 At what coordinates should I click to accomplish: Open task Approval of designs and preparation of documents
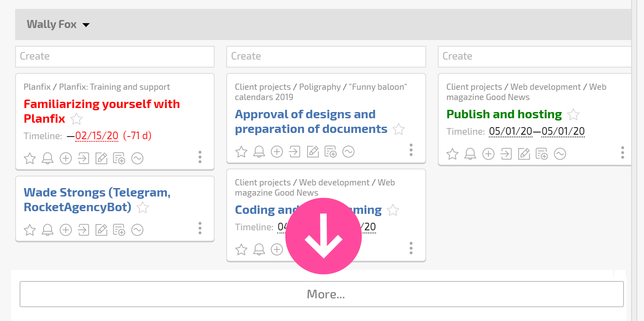coord(311,121)
